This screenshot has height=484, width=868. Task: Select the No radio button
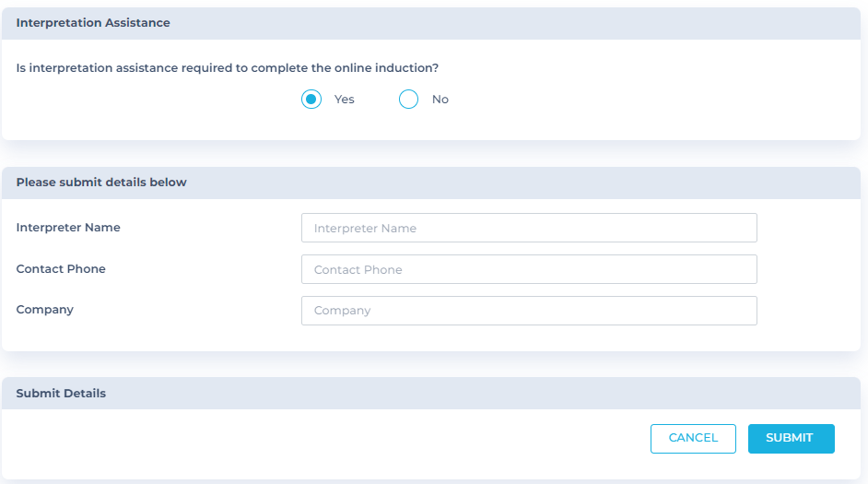pyautogui.click(x=408, y=100)
